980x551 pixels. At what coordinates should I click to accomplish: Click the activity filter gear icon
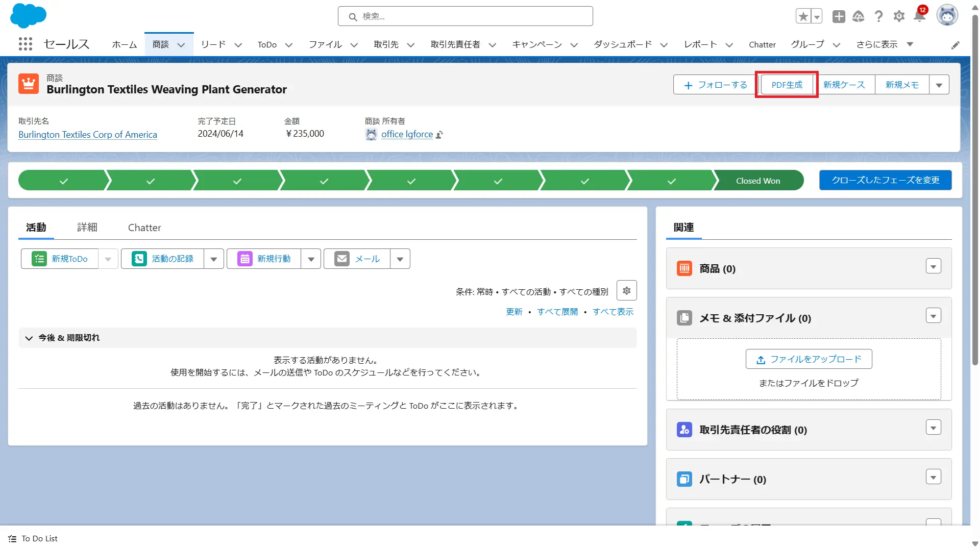click(x=626, y=291)
